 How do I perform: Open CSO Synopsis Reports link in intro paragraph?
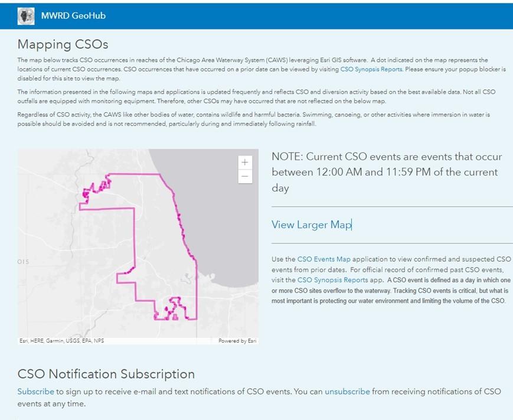pyautogui.click(x=371, y=69)
